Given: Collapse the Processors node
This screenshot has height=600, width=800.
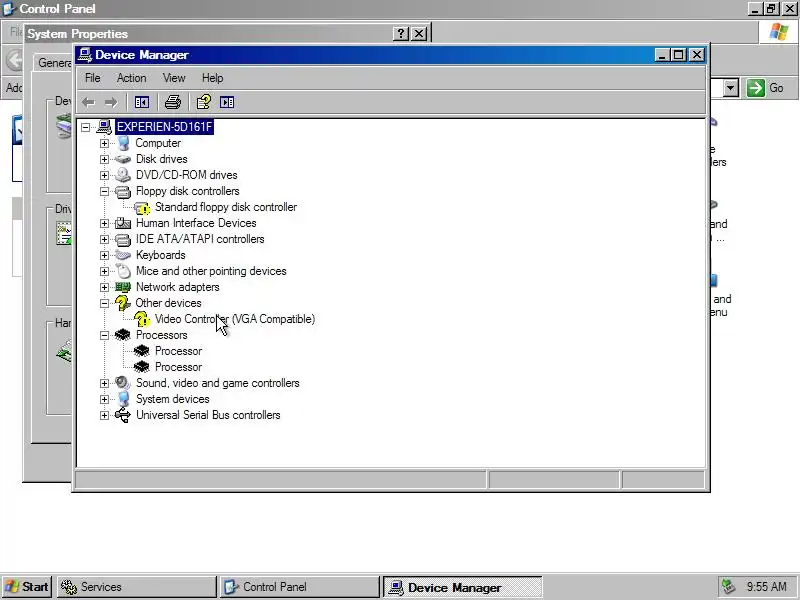Looking at the screenshot, I should click(105, 335).
